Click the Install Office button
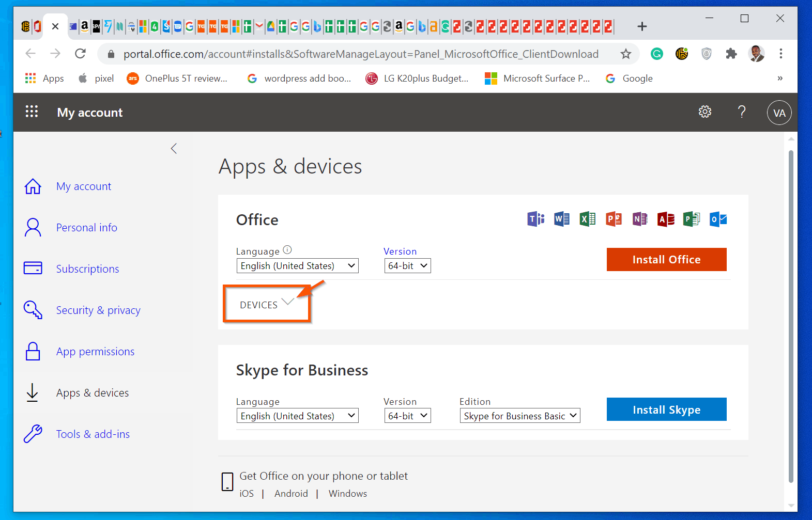Image resolution: width=812 pixels, height=520 pixels. [667, 260]
